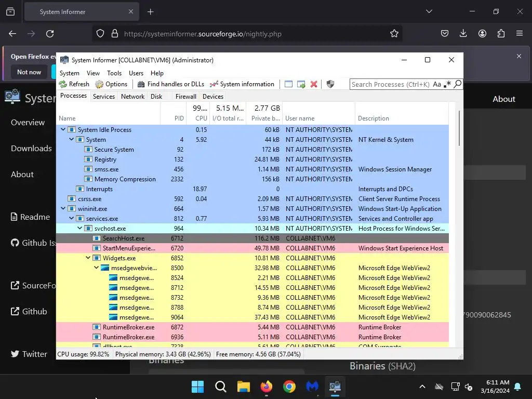The width and height of the screenshot is (532, 399).
Task: Switch to the Disk tab
Action: click(x=156, y=96)
